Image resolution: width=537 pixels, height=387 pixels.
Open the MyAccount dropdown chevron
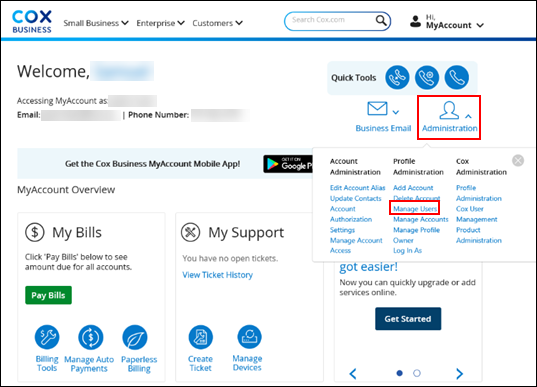coord(480,25)
